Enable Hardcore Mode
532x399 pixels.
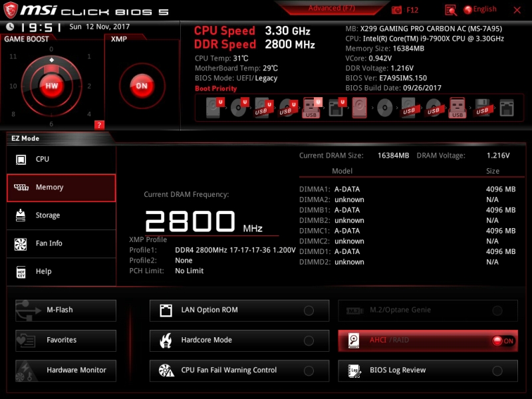pyautogui.click(x=239, y=340)
